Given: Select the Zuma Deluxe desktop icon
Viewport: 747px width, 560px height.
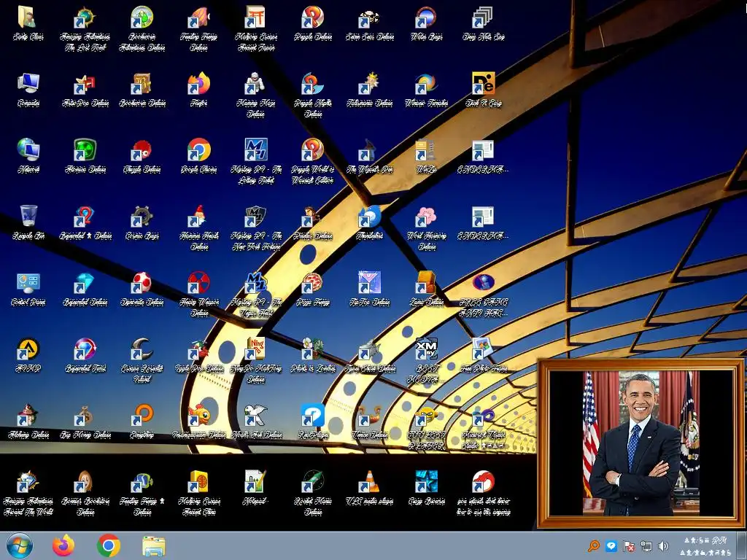Looking at the screenshot, I should click(x=426, y=288).
